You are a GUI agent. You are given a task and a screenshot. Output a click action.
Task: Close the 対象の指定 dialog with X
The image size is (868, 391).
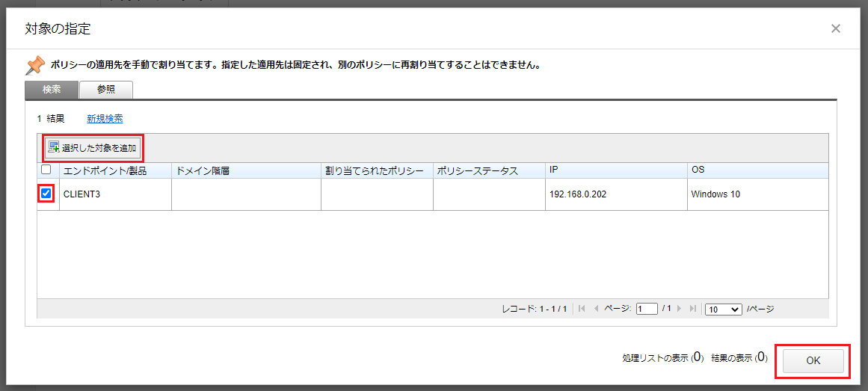835,28
